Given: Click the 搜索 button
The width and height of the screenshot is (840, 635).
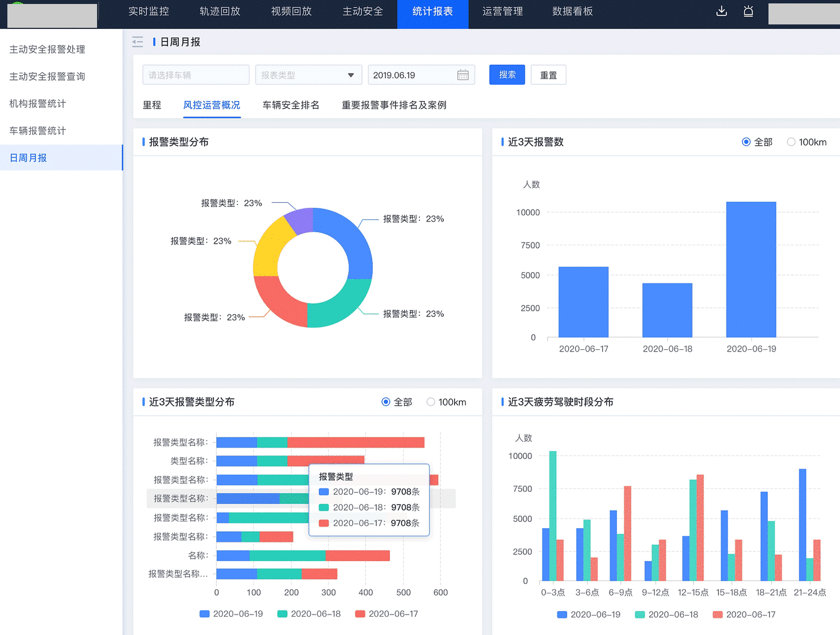Looking at the screenshot, I should click(x=507, y=75).
